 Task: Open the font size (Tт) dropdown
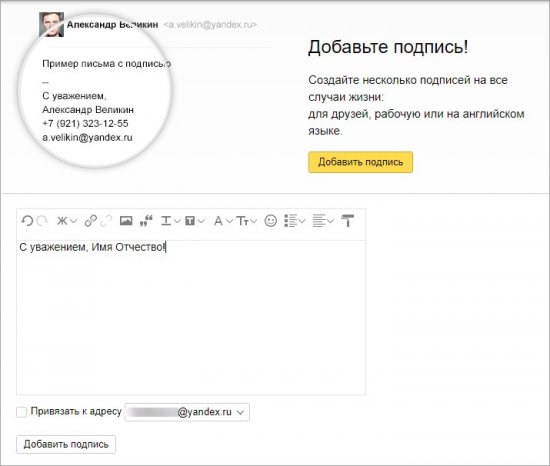click(247, 221)
